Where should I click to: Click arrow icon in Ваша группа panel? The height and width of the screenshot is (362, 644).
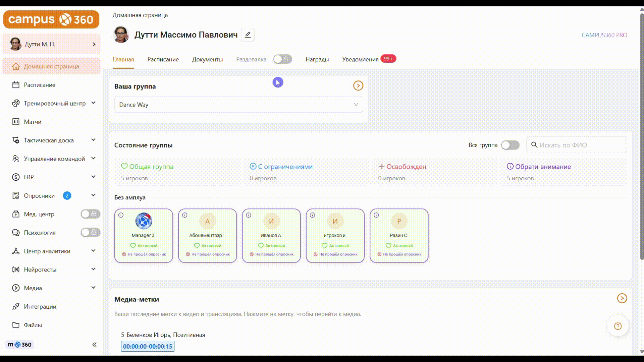click(358, 86)
